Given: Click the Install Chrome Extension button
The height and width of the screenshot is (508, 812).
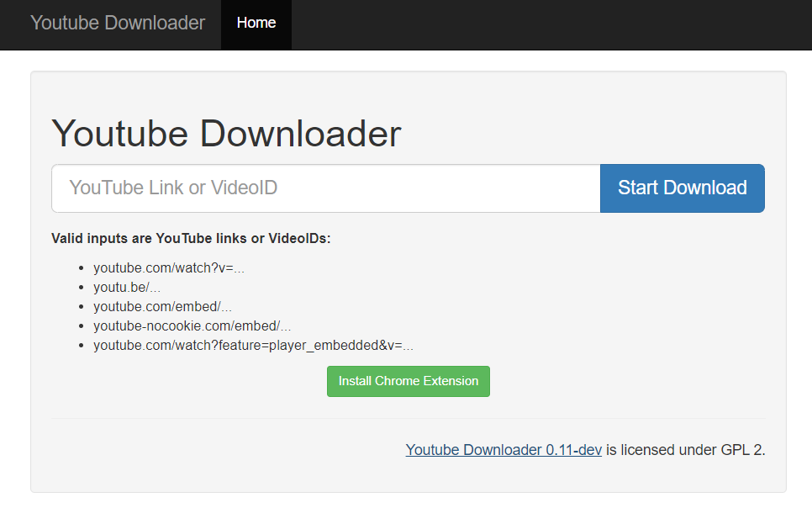Looking at the screenshot, I should tap(408, 382).
